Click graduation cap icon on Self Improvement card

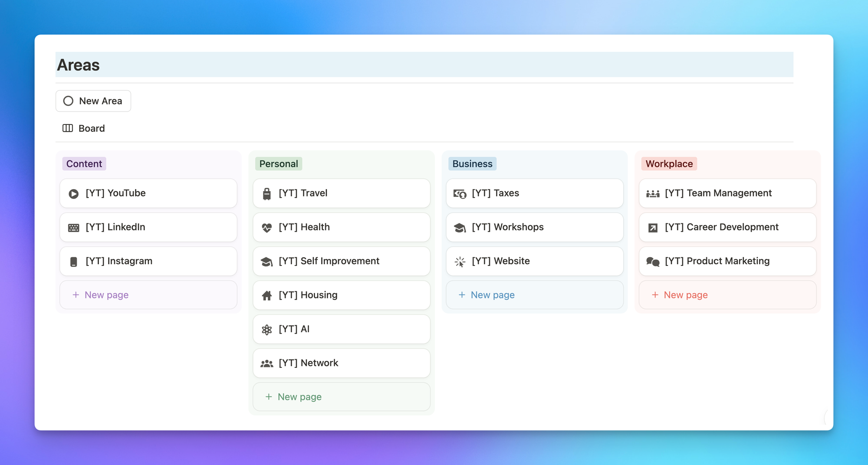click(x=267, y=262)
